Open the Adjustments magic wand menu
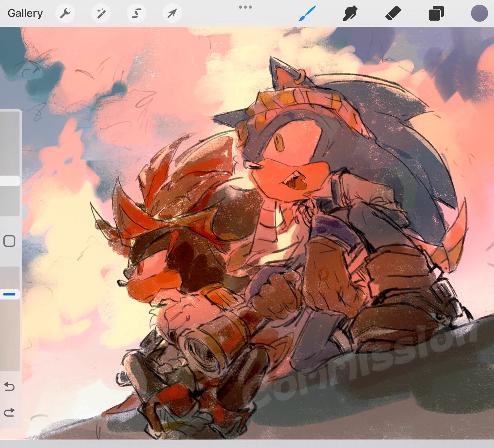 tap(101, 13)
